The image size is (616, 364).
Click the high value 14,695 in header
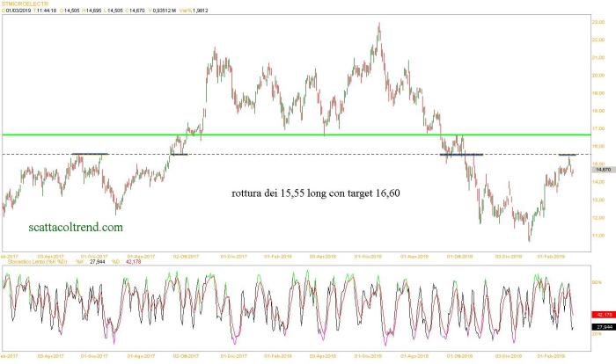(x=93, y=11)
